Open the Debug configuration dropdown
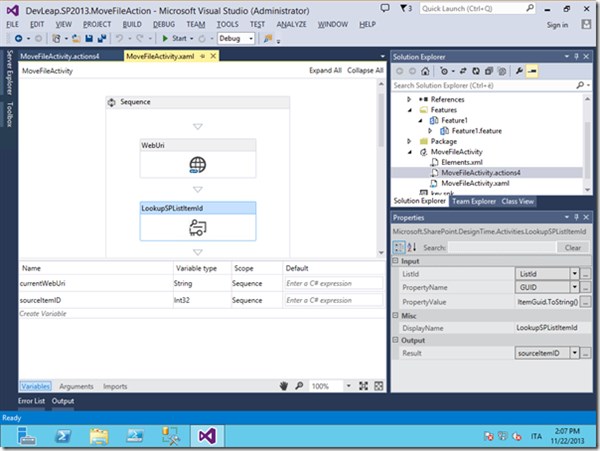The height and width of the screenshot is (451, 600). 251,38
